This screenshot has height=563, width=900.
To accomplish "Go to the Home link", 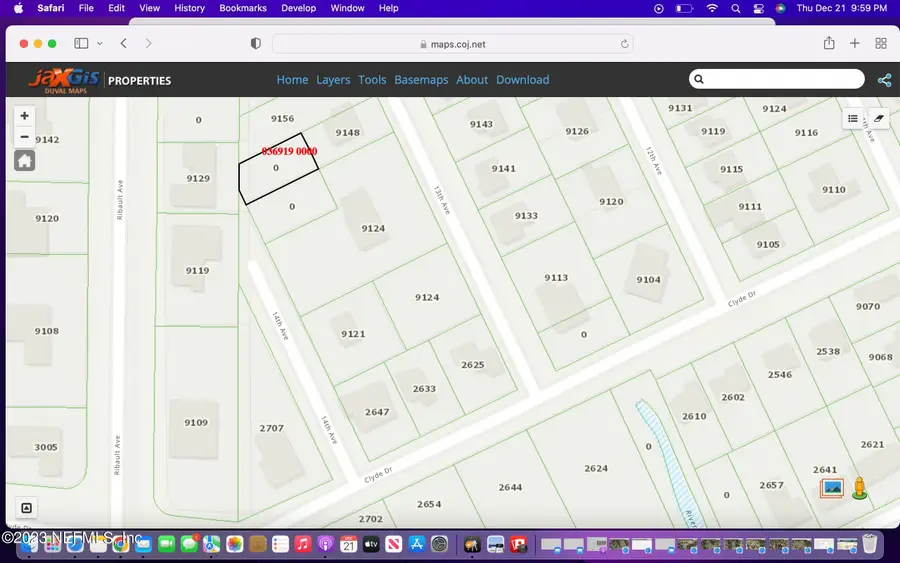I will click(292, 80).
